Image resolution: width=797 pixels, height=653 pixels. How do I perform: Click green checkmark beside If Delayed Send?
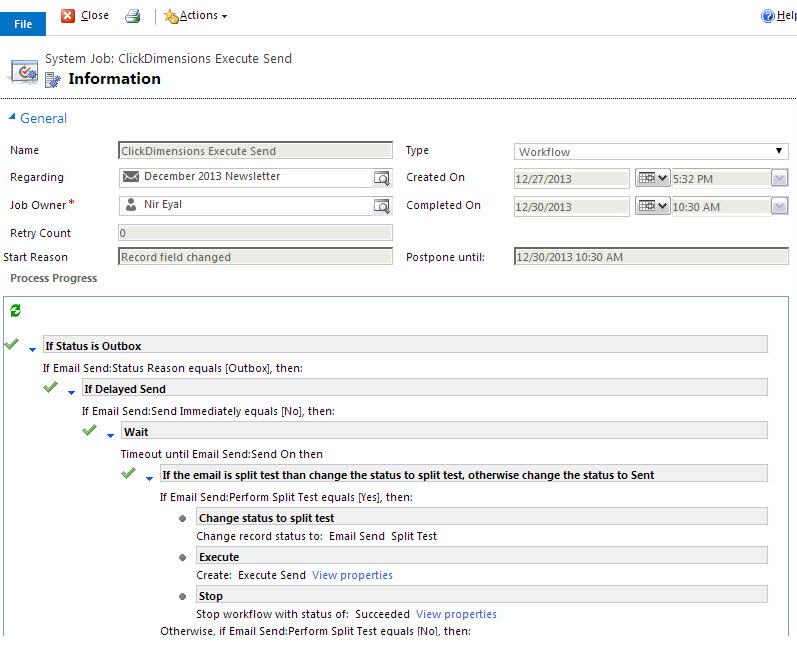point(50,387)
